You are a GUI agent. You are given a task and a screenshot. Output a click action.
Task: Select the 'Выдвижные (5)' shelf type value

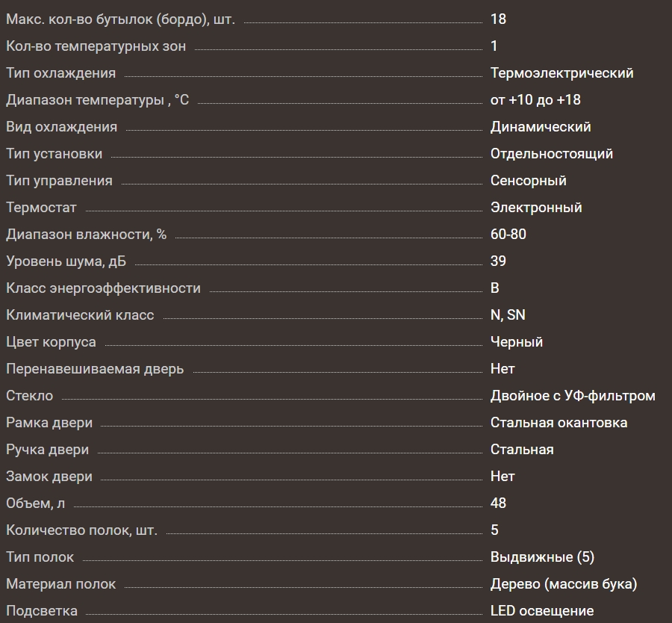542,557
